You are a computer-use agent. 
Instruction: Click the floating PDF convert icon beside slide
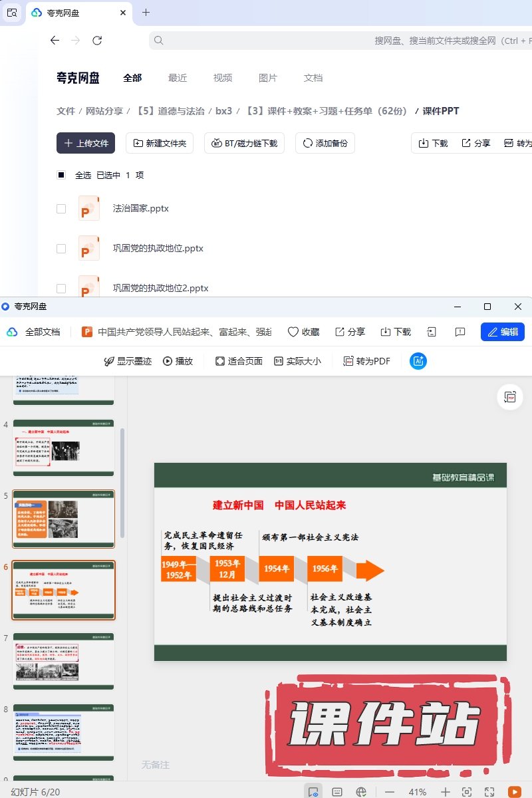pyautogui.click(x=510, y=397)
